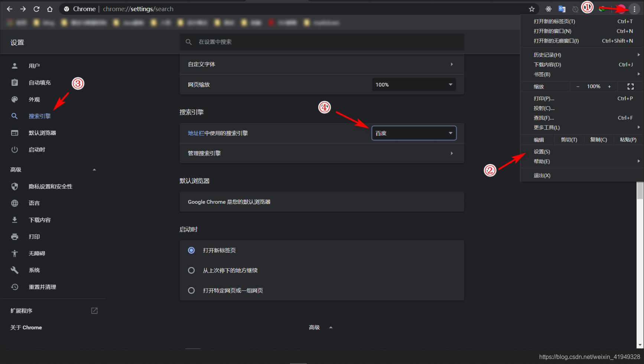The image size is (644, 364).
Task: Open the Google Translate extension icon
Action: click(x=562, y=9)
